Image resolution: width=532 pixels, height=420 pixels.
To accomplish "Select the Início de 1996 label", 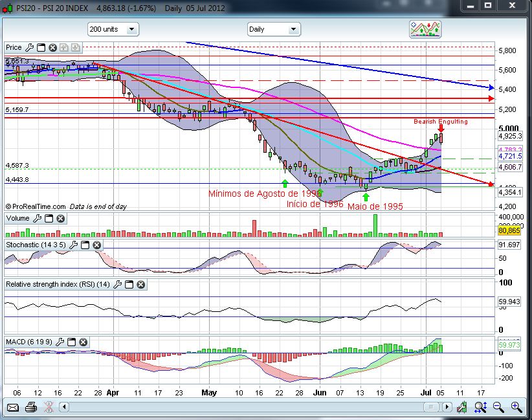I will [315, 204].
